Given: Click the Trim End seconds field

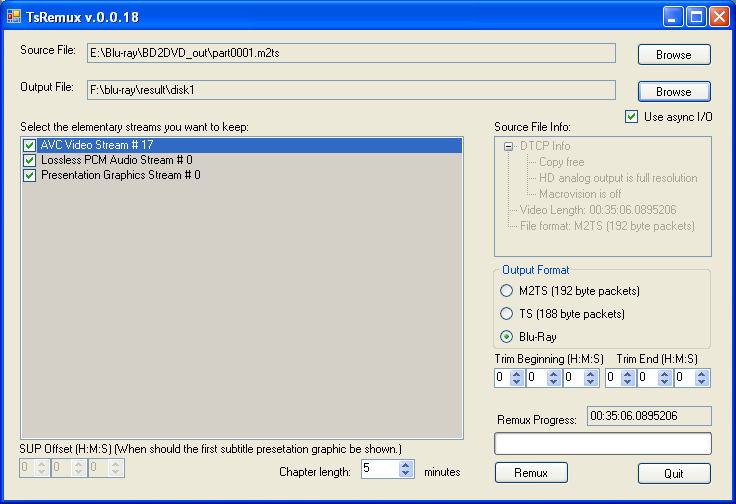Looking at the screenshot, I should pos(685,377).
